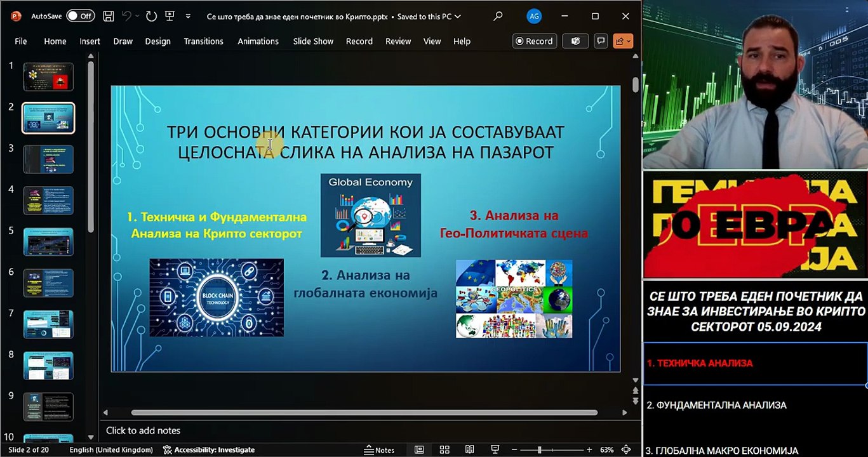Screen dimensions: 868x457
Task: Click the Next Slide double-arrow button
Action: click(x=635, y=401)
